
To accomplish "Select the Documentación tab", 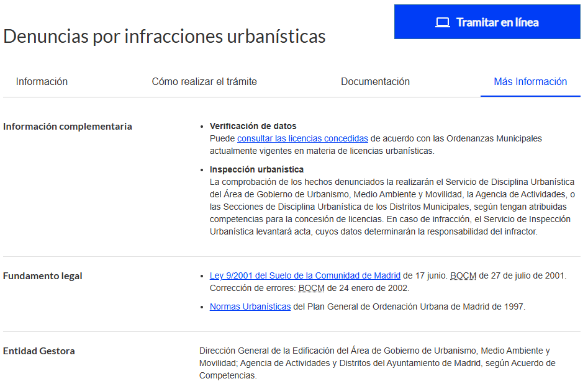I will pos(376,82).
